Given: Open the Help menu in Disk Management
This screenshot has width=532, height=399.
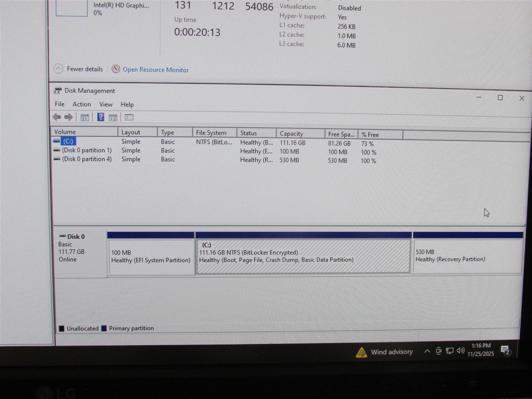Looking at the screenshot, I should 127,105.
